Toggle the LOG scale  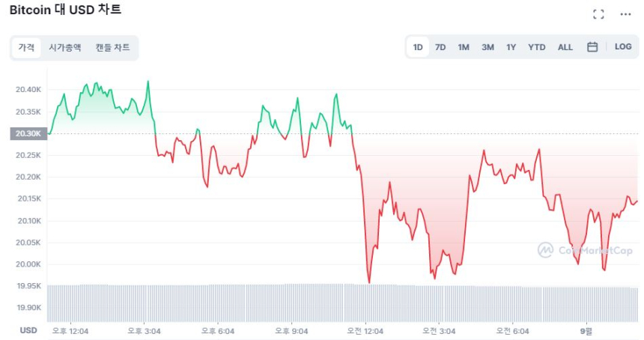click(x=623, y=46)
